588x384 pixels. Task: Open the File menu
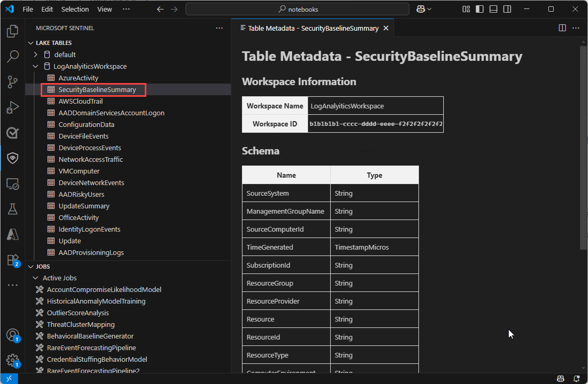(x=28, y=9)
